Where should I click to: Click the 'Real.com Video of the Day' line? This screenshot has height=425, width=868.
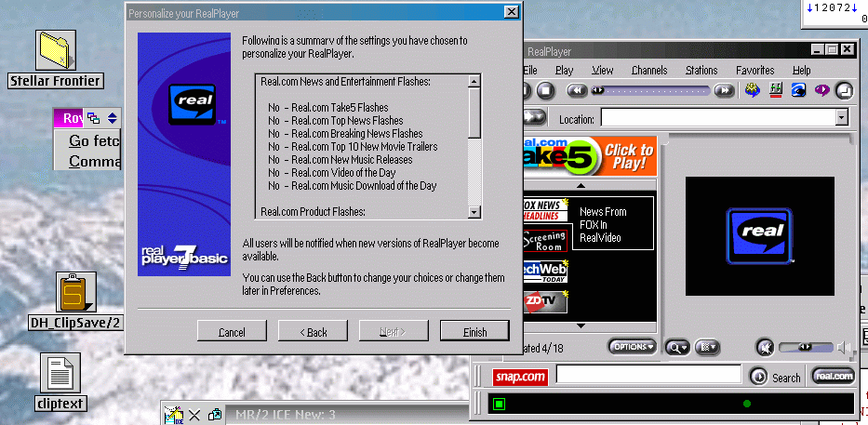click(344, 173)
